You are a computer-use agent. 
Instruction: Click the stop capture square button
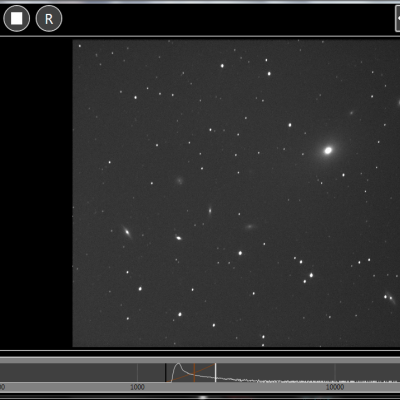click(16, 18)
